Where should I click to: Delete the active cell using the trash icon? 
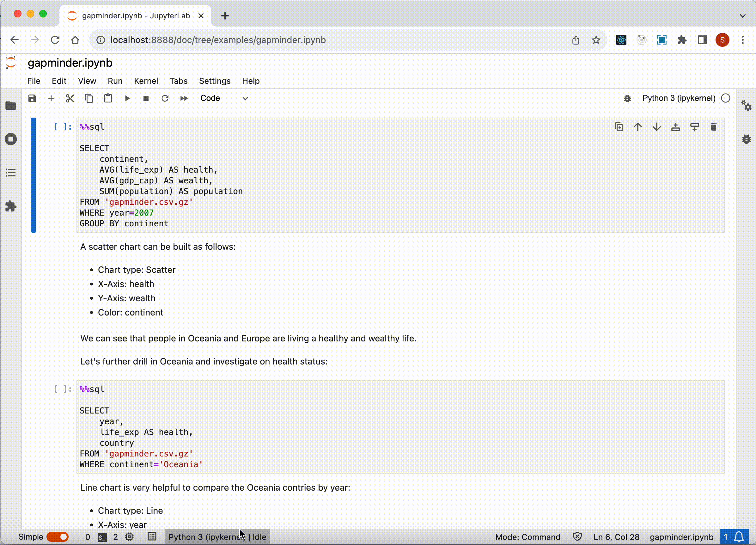coord(713,127)
